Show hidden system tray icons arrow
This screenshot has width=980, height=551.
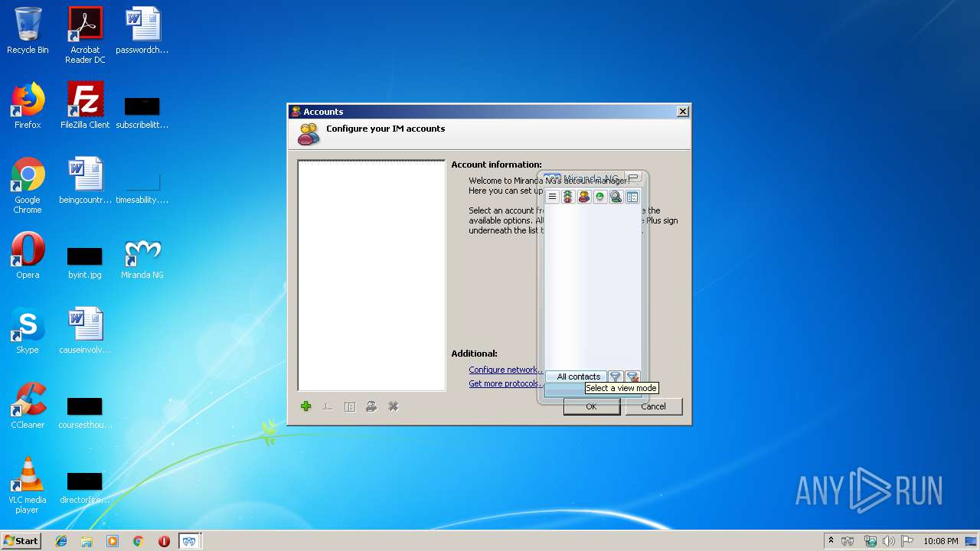(x=831, y=541)
